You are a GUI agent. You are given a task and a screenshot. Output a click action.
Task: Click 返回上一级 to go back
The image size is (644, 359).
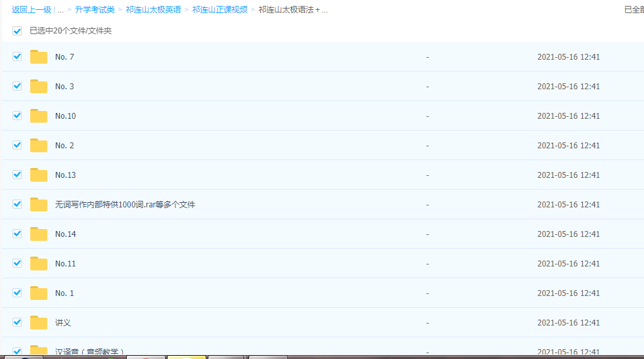point(31,10)
